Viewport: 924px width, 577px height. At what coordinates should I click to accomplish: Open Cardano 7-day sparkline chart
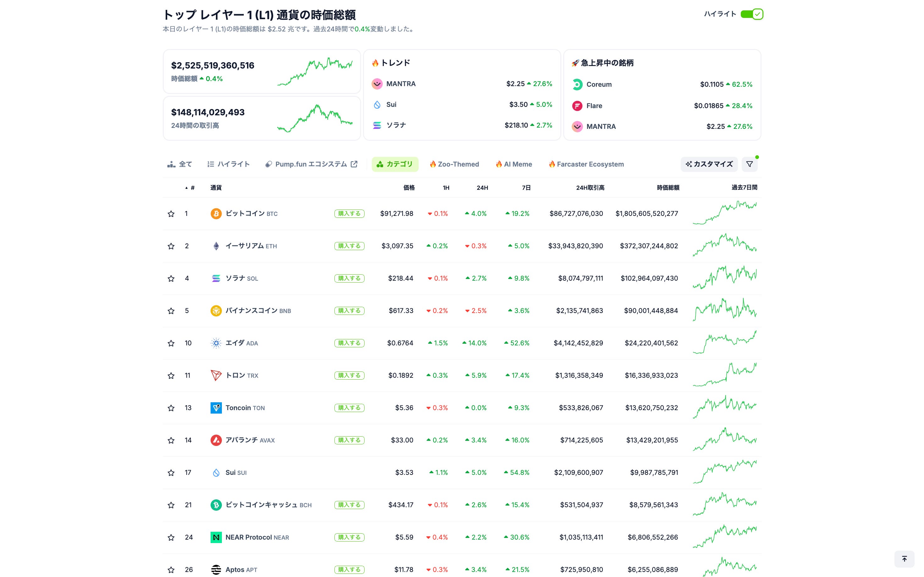coord(724,342)
